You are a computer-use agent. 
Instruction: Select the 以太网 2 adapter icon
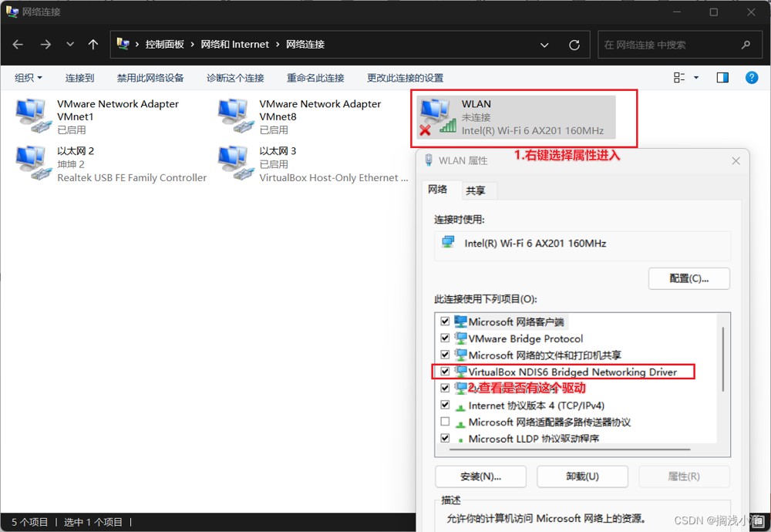pos(33,163)
